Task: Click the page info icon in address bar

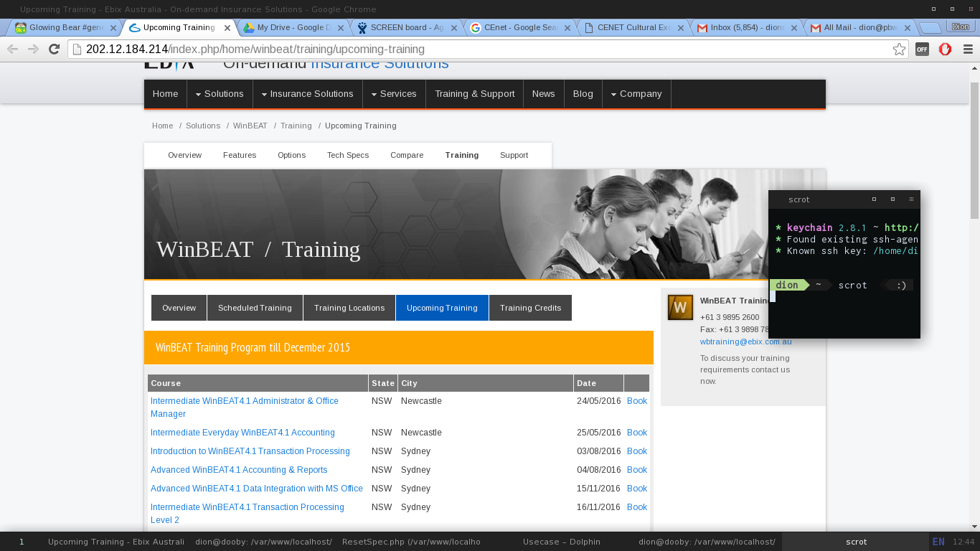Action: coord(77,50)
